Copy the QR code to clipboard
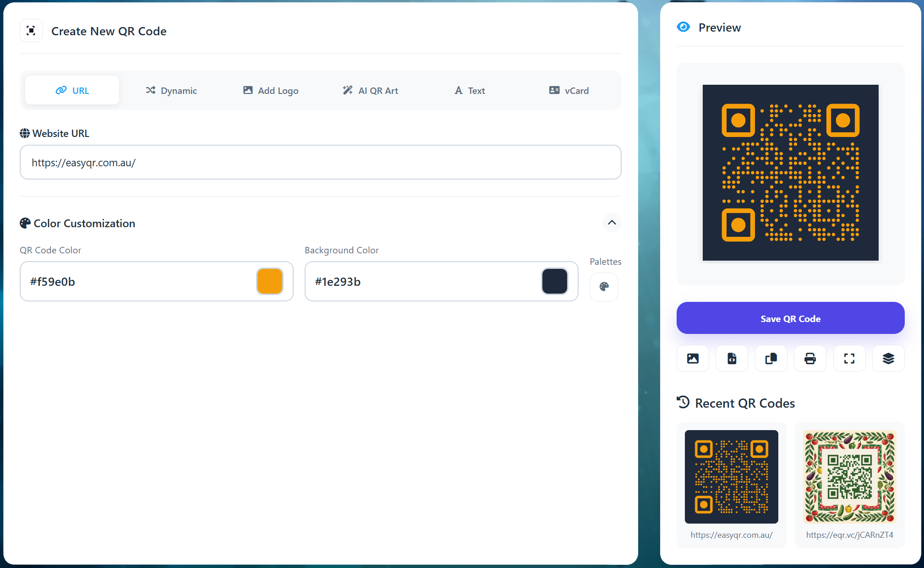The image size is (924, 568). click(x=771, y=359)
